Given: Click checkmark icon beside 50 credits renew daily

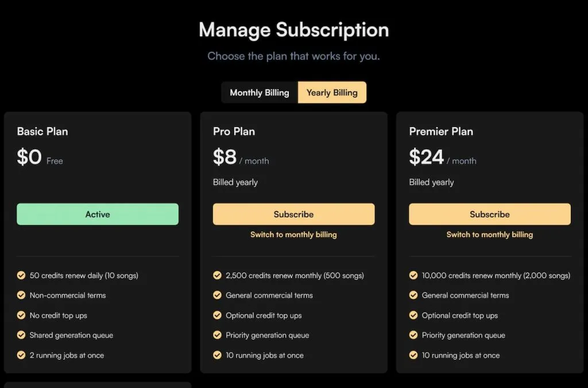Looking at the screenshot, I should point(21,275).
